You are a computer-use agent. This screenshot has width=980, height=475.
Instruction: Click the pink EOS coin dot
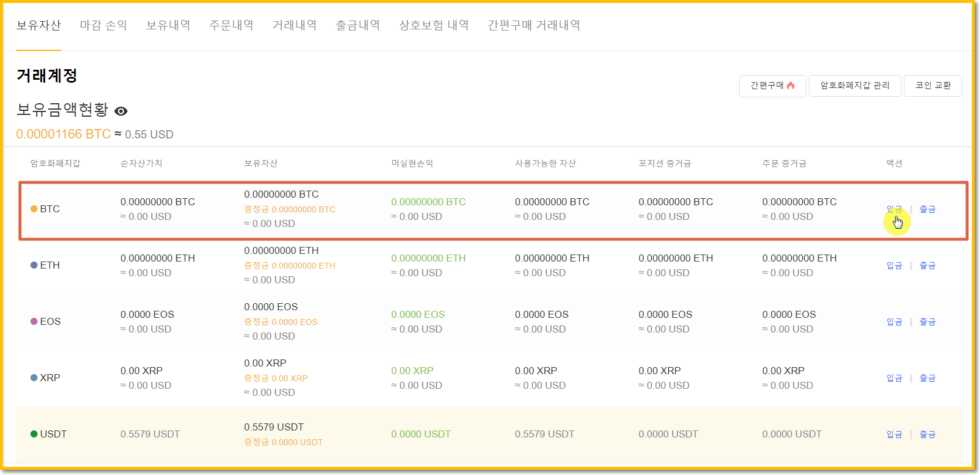point(34,321)
